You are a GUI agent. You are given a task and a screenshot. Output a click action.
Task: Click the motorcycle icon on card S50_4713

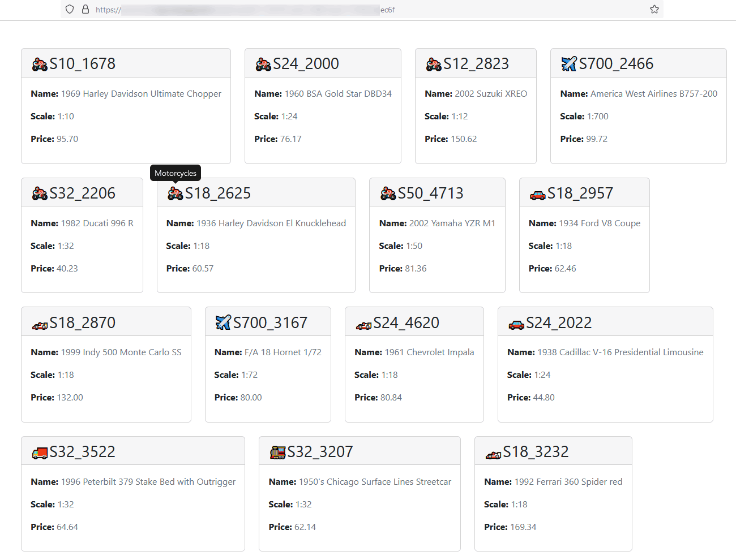point(388,193)
